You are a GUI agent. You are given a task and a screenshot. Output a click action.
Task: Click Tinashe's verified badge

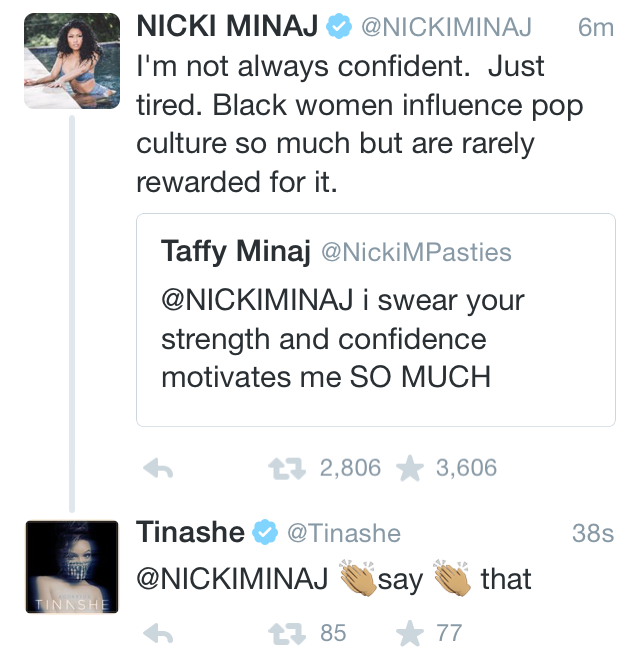[x=265, y=534]
